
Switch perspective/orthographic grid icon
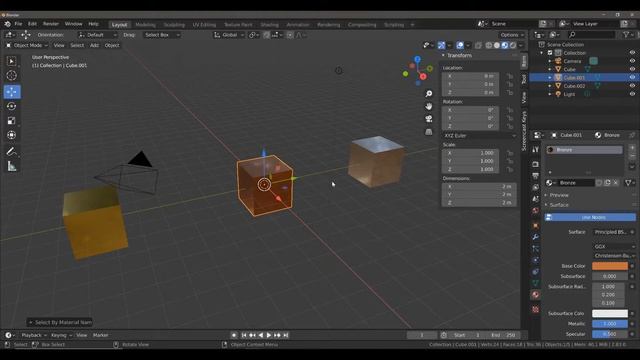point(429,131)
